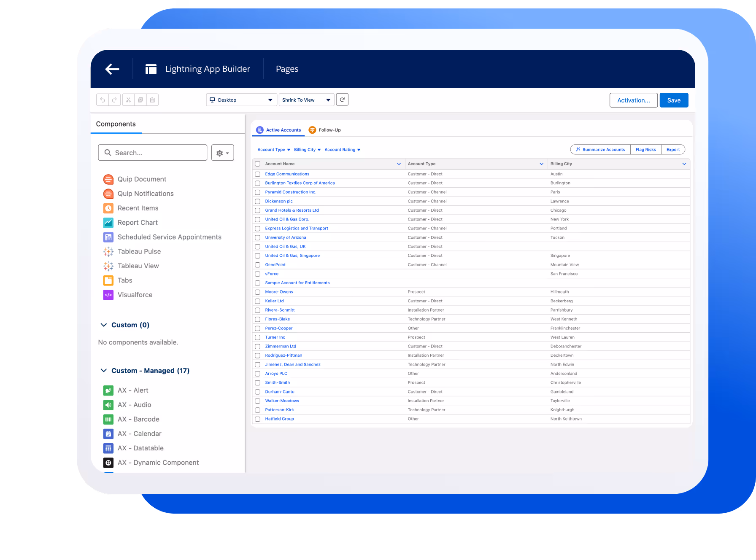This screenshot has width=756, height=560.
Task: Open the Pages menu in header
Action: 287,69
